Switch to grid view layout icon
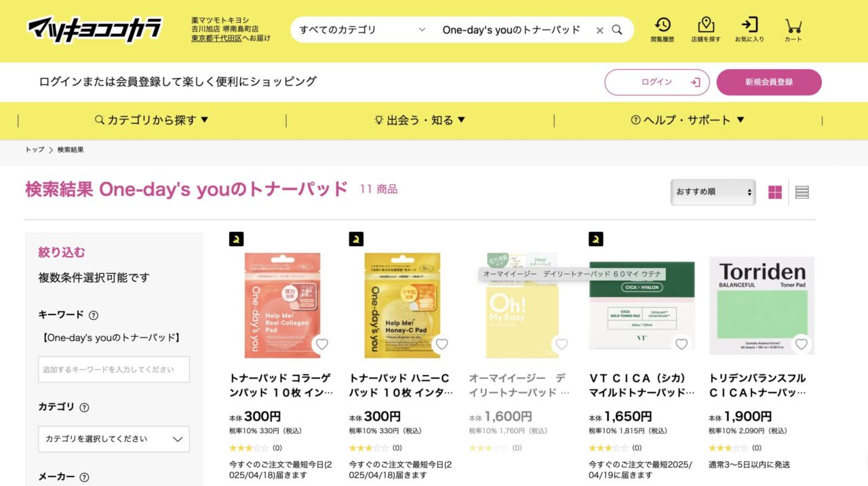The width and height of the screenshot is (868, 486). click(x=775, y=193)
